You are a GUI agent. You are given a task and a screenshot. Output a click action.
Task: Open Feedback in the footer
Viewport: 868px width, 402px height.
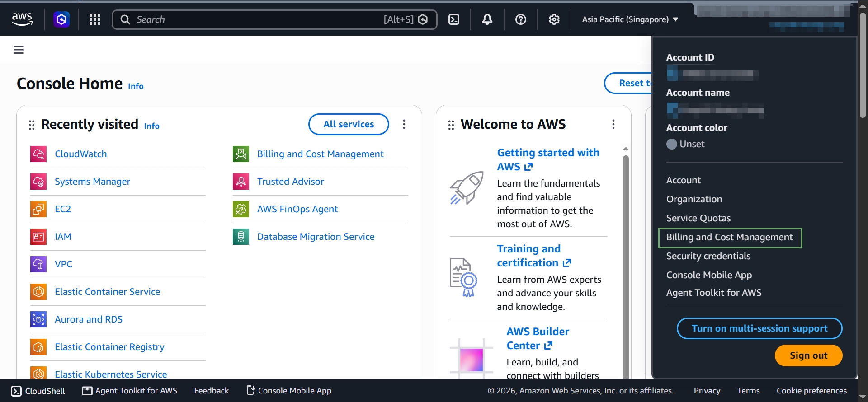tap(211, 391)
